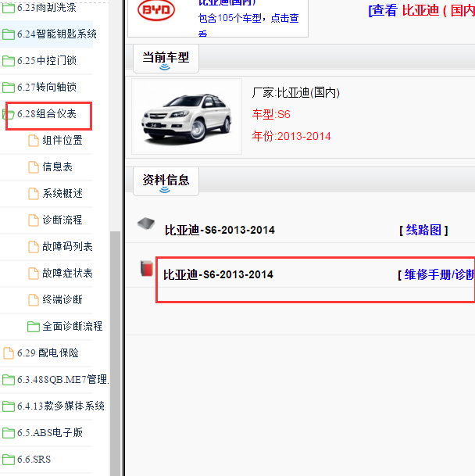The image size is (475, 476).
Task: Open the 故障码列表 document
Action: (67, 246)
